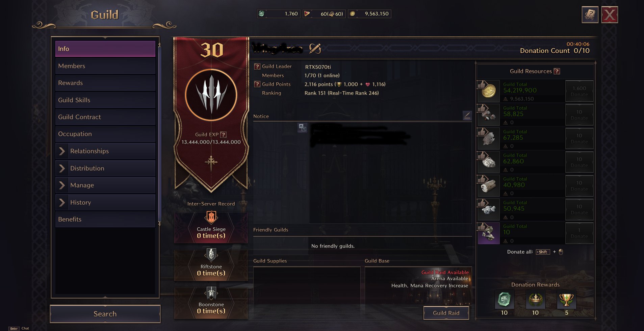This screenshot has height=331, width=644.
Task: Open the Guild Resources help question mark
Action: (557, 71)
